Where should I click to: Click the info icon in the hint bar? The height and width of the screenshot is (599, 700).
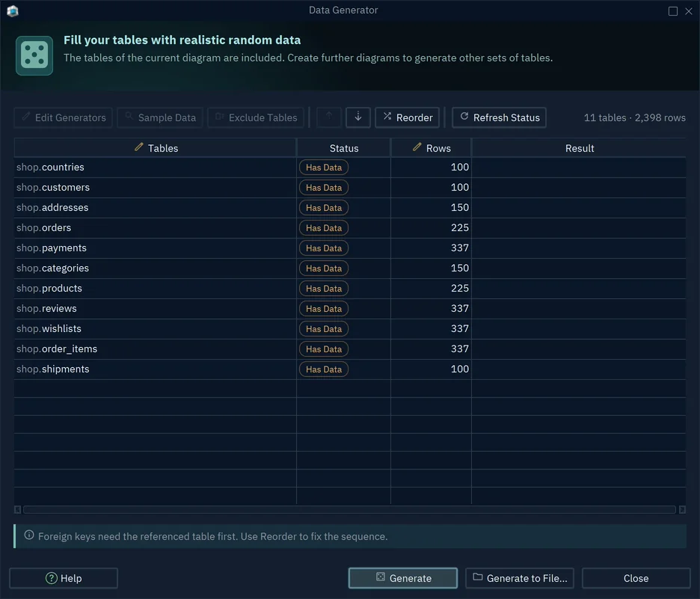click(29, 535)
